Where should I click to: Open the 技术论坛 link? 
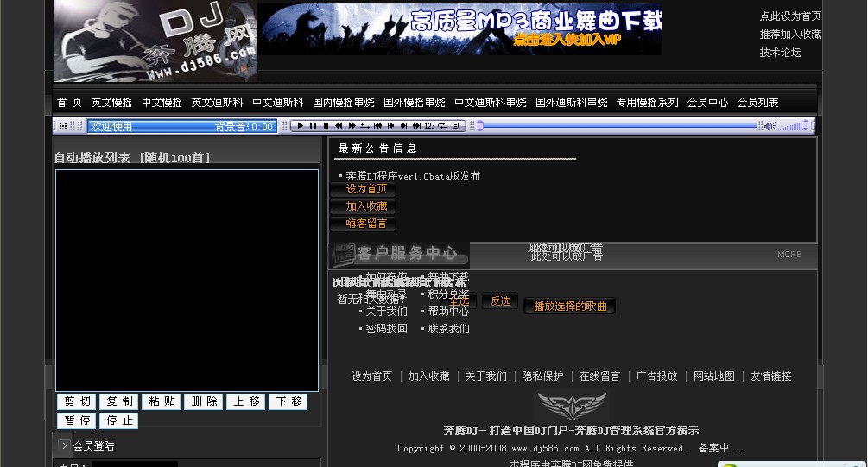tap(780, 53)
